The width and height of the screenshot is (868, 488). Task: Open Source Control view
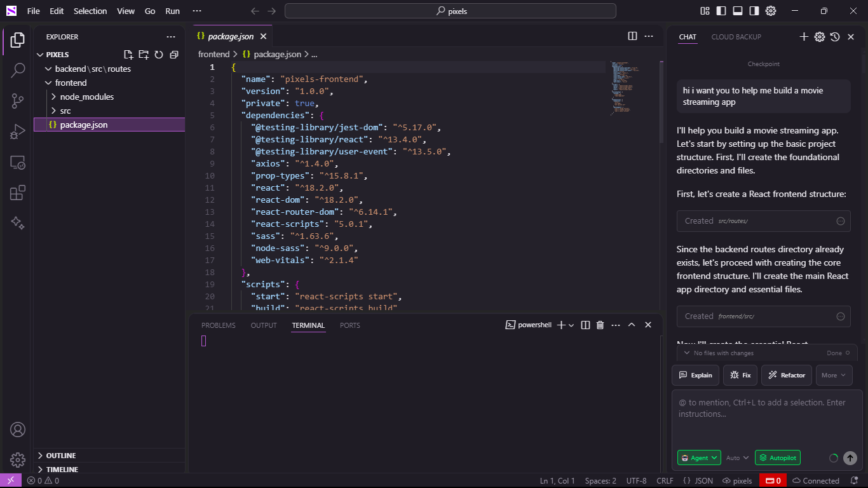pos(18,100)
